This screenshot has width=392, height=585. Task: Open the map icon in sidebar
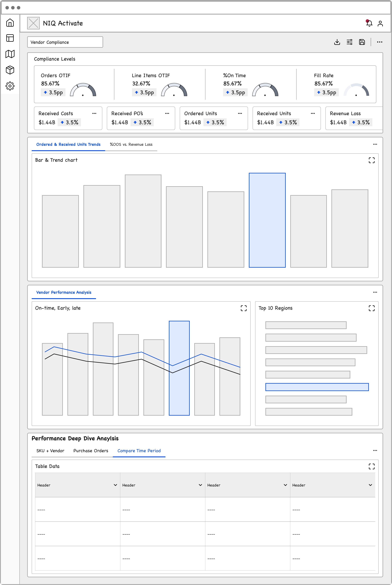[10, 54]
